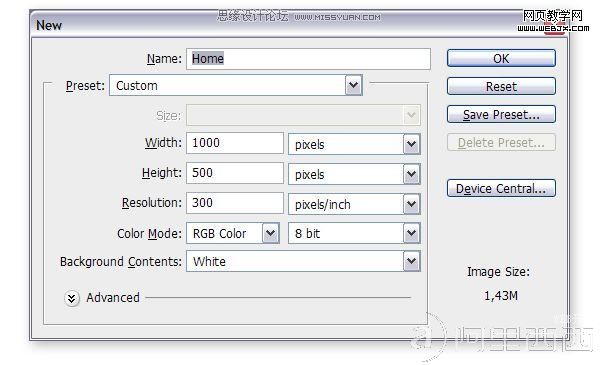Click the Height value field

(235, 173)
